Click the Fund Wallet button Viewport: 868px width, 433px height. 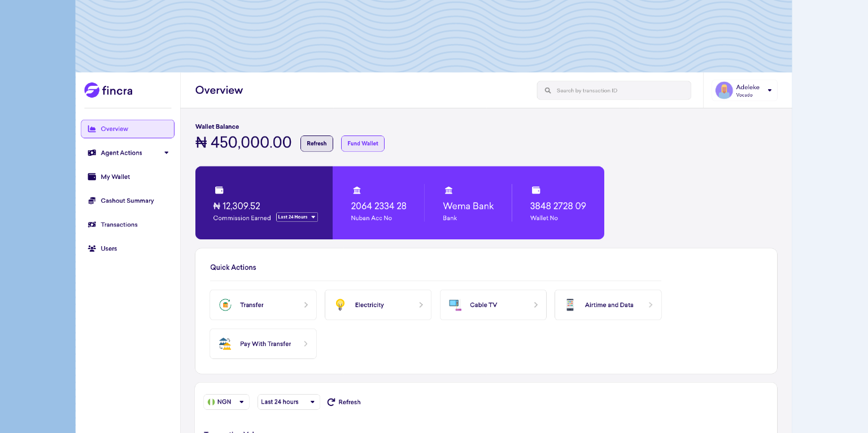[x=363, y=143]
